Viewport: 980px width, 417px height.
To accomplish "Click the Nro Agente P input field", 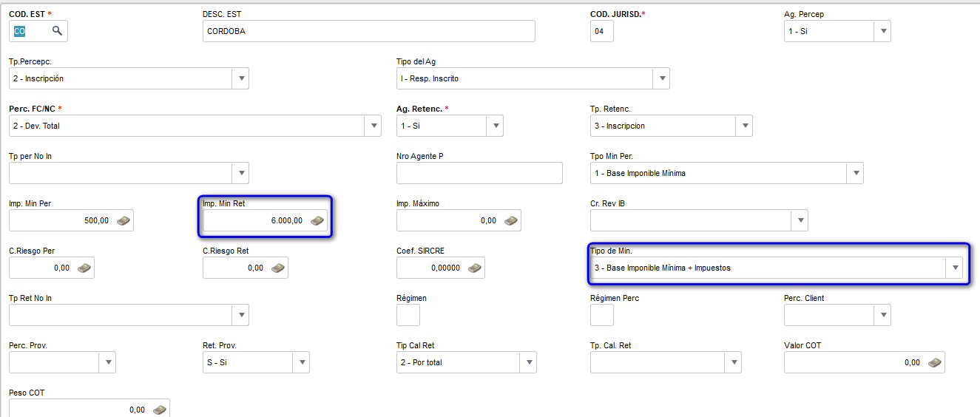I will pos(479,173).
